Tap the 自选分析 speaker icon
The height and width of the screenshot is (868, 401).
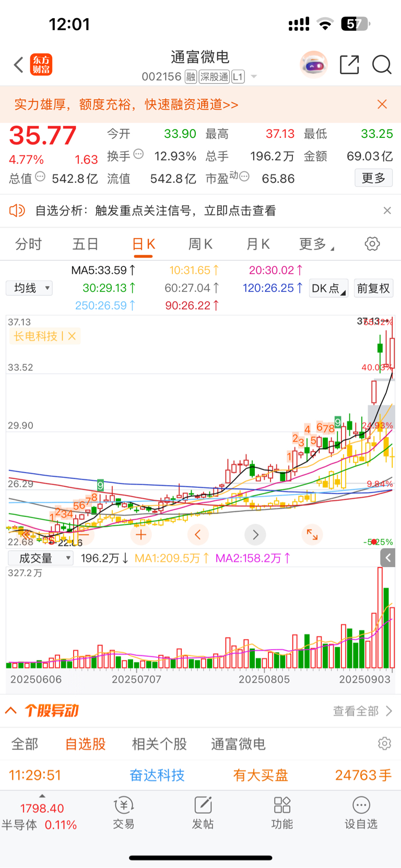(x=17, y=210)
